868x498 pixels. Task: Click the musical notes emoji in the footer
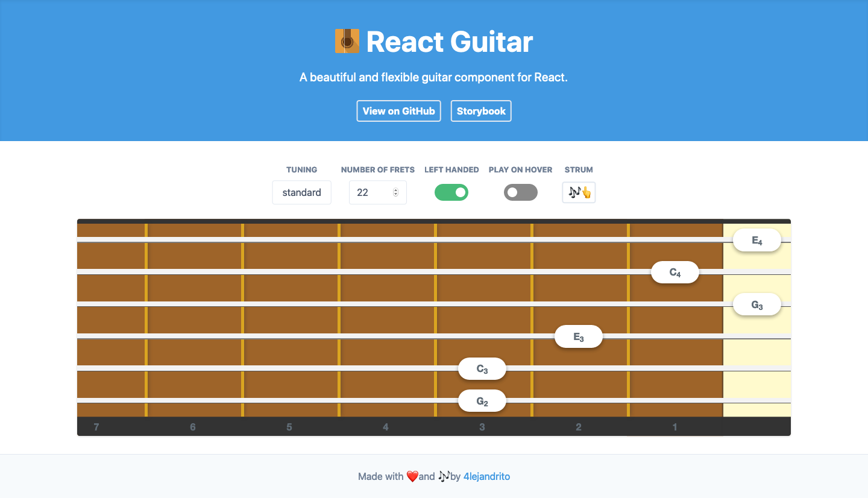point(445,476)
